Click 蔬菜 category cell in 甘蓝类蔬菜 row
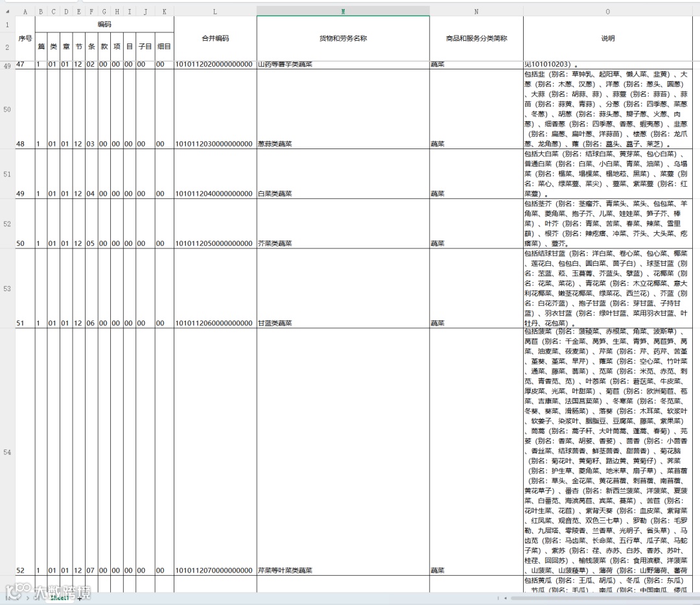Image resolution: width=700 pixels, height=605 pixels. 476,289
